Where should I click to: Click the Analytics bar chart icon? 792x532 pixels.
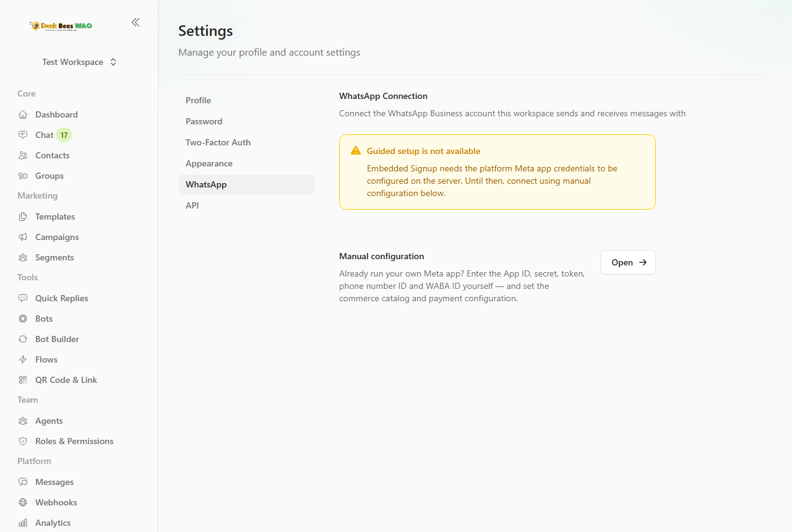pyautogui.click(x=23, y=523)
